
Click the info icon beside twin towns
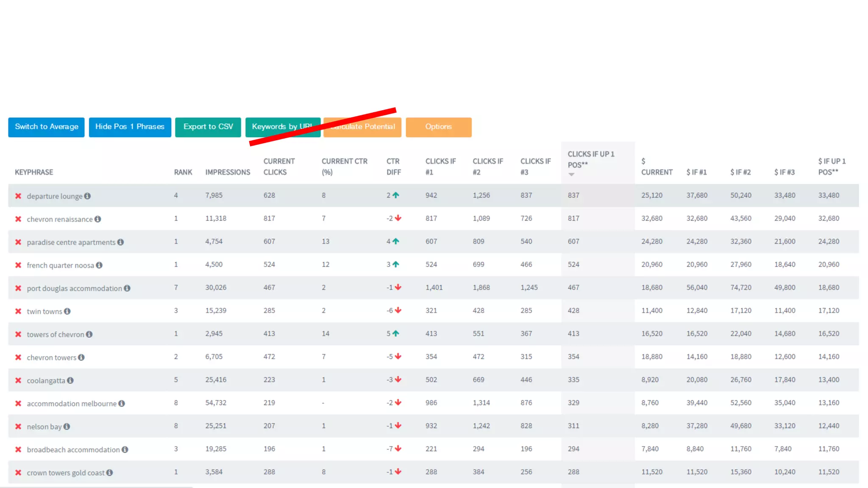[x=67, y=311]
